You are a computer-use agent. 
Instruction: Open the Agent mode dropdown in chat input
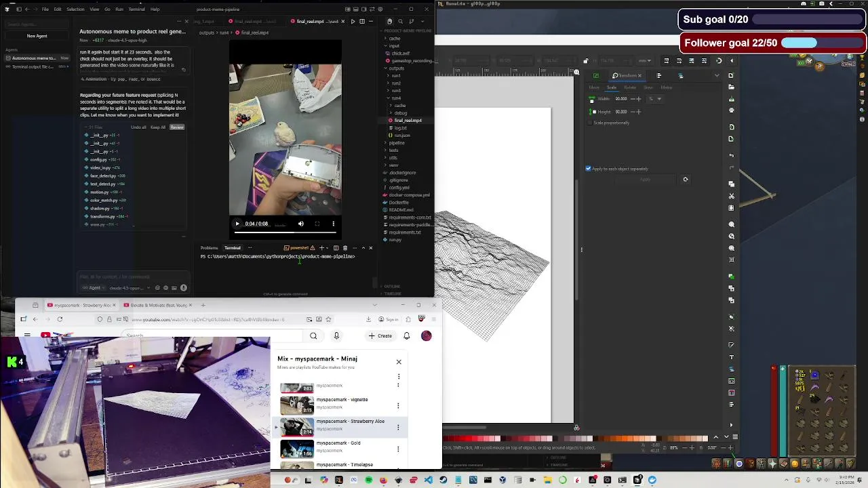(x=94, y=288)
